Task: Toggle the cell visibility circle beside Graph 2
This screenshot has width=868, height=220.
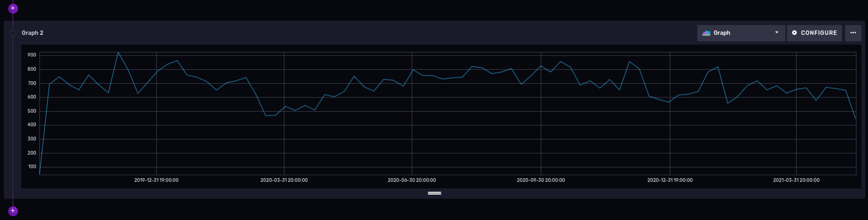Action: click(13, 33)
